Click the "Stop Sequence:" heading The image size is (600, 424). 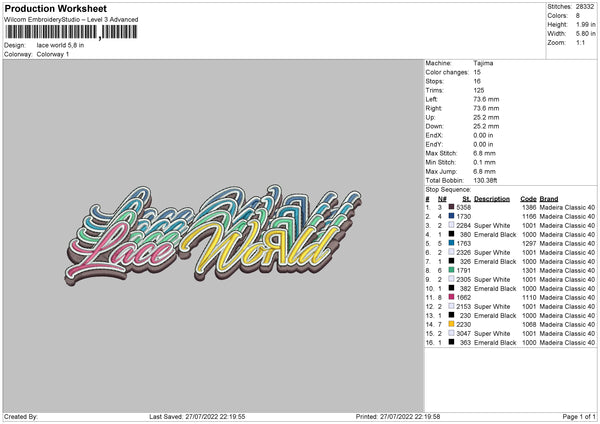pos(448,190)
